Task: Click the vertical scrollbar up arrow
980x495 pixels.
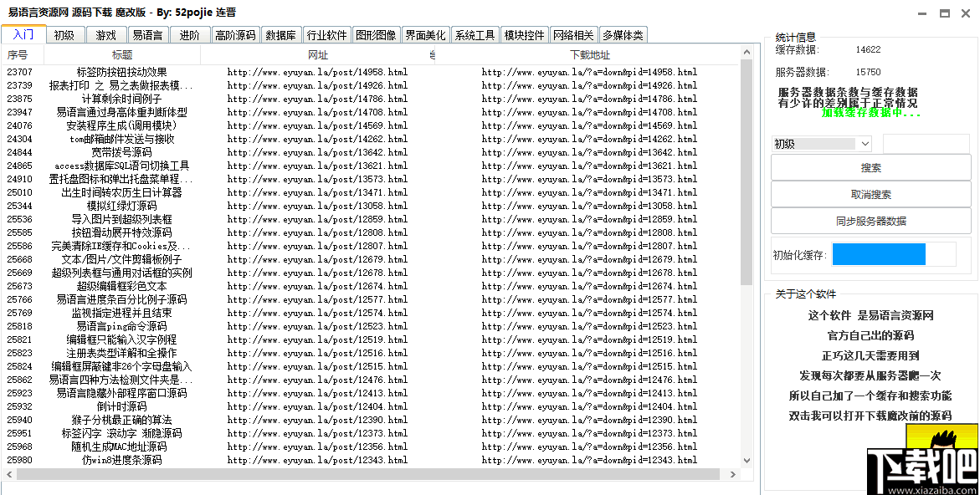Action: 747,53
